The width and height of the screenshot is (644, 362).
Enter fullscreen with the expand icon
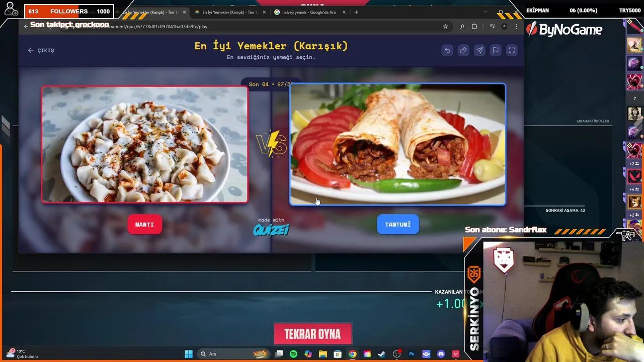coord(512,50)
